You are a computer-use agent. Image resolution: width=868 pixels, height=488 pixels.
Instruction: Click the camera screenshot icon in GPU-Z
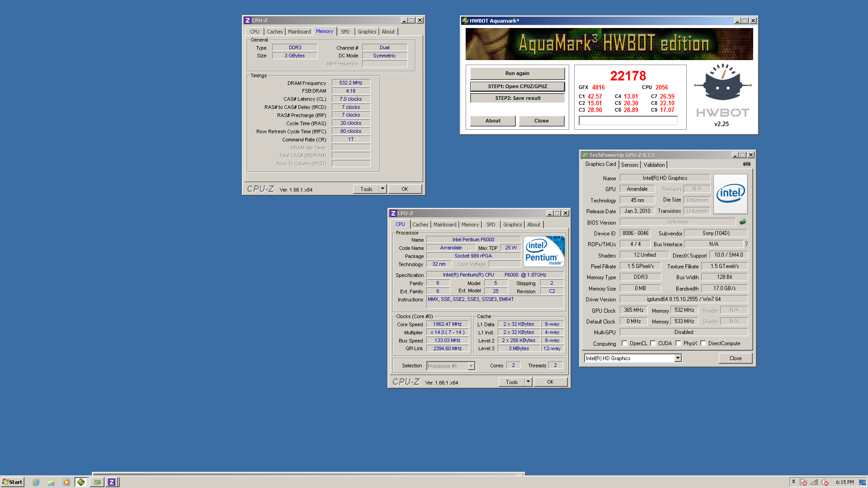click(x=746, y=164)
